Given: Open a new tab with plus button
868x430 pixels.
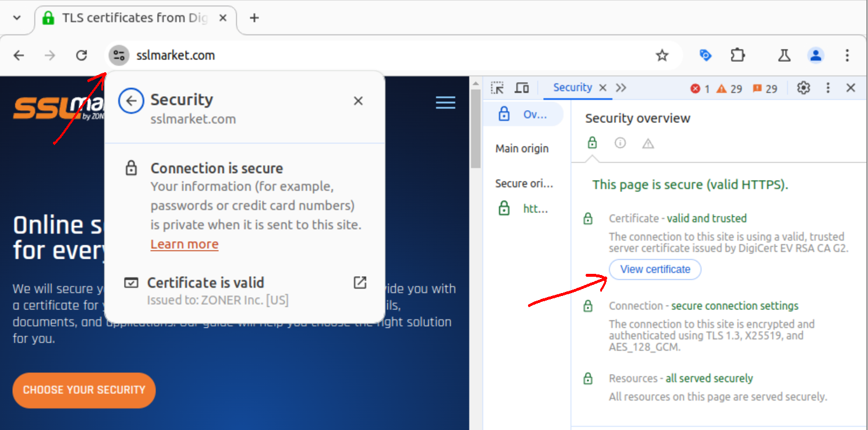Looking at the screenshot, I should pyautogui.click(x=254, y=17).
